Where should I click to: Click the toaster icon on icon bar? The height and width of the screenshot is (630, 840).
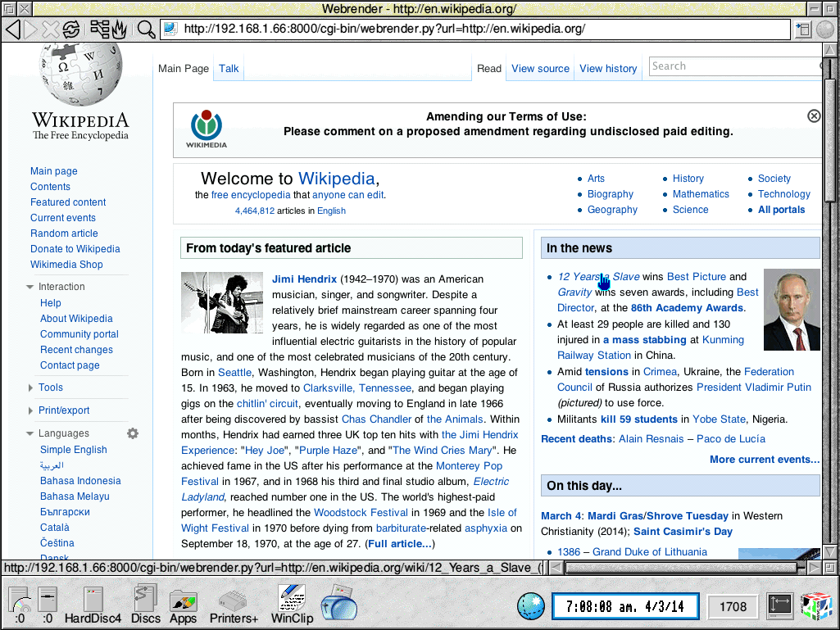point(339,602)
